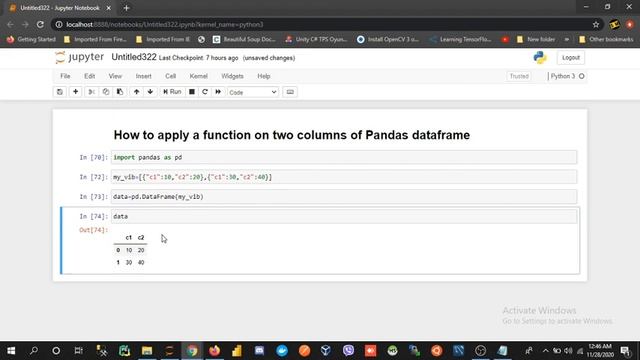Move selected cell up arrow
The height and width of the screenshot is (360, 640).
(x=136, y=92)
